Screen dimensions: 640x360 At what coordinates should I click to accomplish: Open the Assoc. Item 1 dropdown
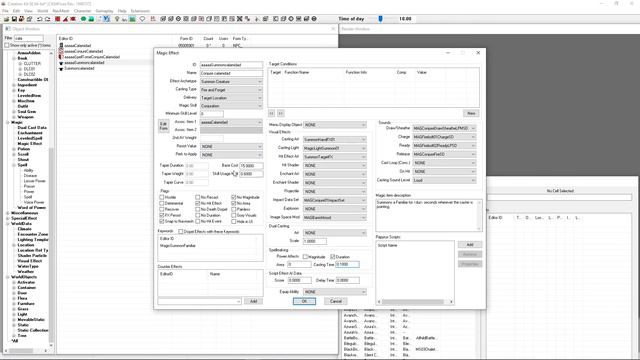pos(231,122)
